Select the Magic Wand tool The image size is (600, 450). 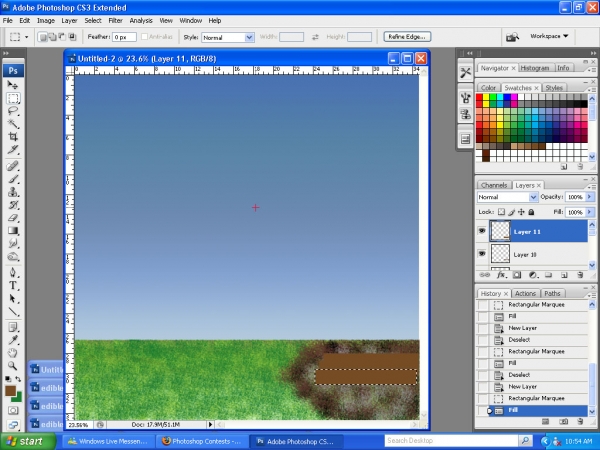click(x=13, y=124)
